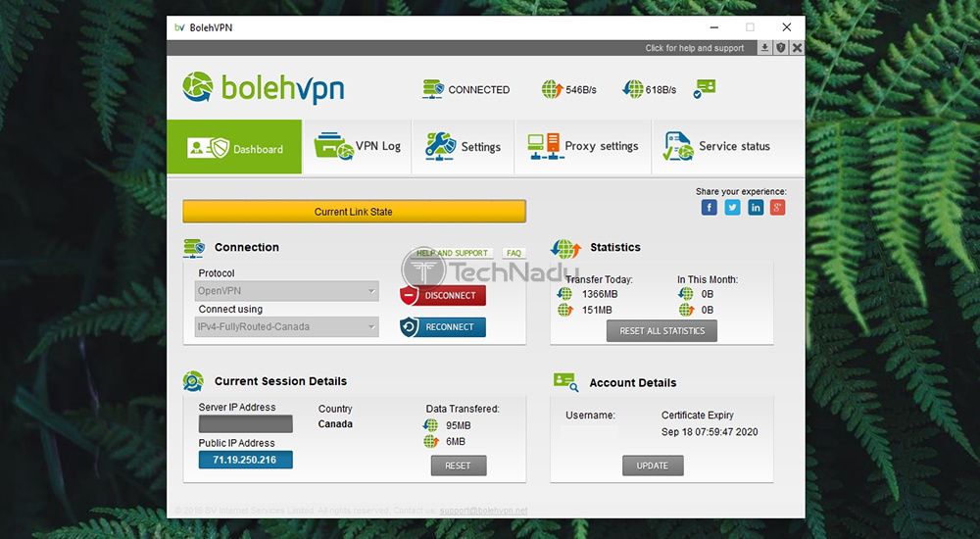The image size is (980, 539).
Task: Close the BolehVPN window
Action: [x=787, y=27]
